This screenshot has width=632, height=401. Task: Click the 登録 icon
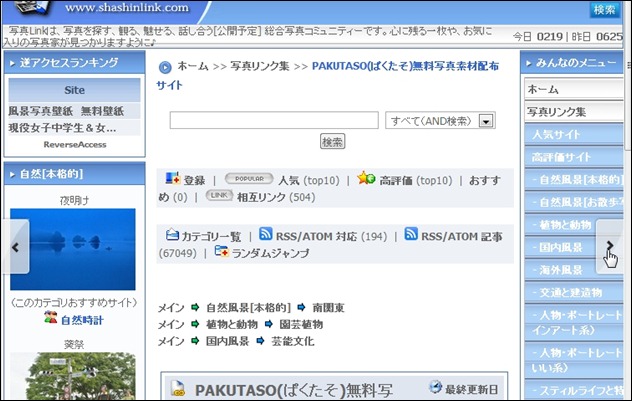click(173, 178)
